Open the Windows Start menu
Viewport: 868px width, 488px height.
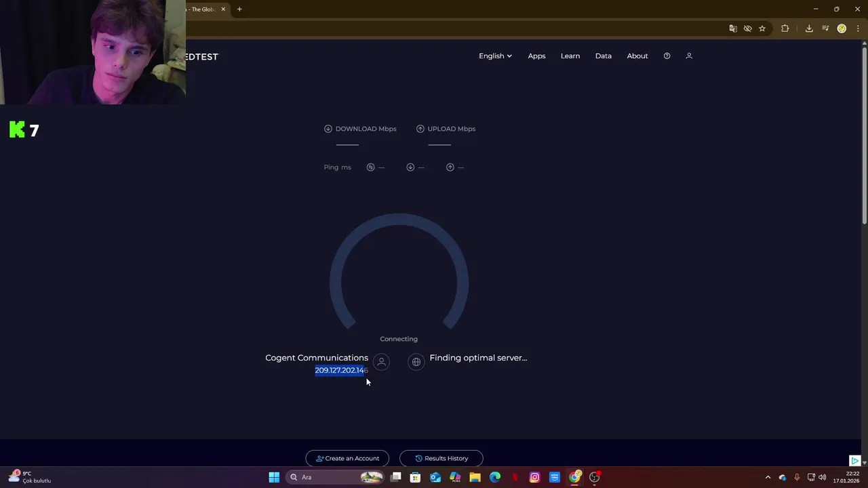click(x=274, y=477)
